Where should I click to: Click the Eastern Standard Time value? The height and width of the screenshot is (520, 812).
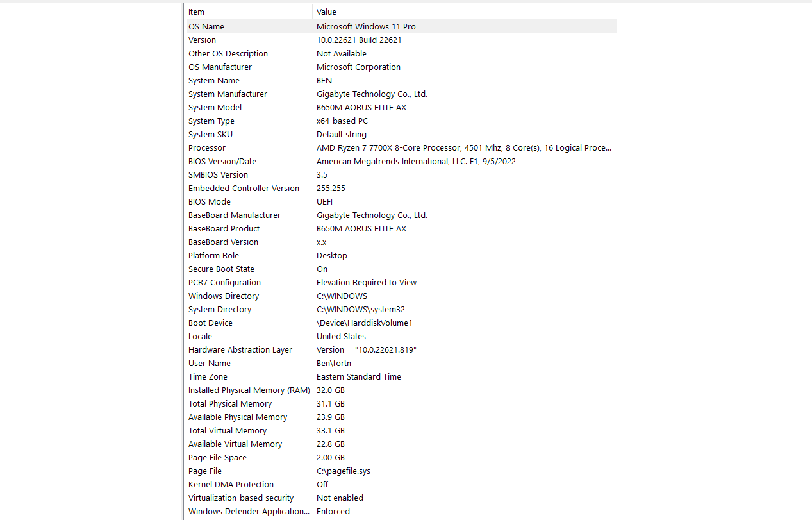tap(359, 376)
